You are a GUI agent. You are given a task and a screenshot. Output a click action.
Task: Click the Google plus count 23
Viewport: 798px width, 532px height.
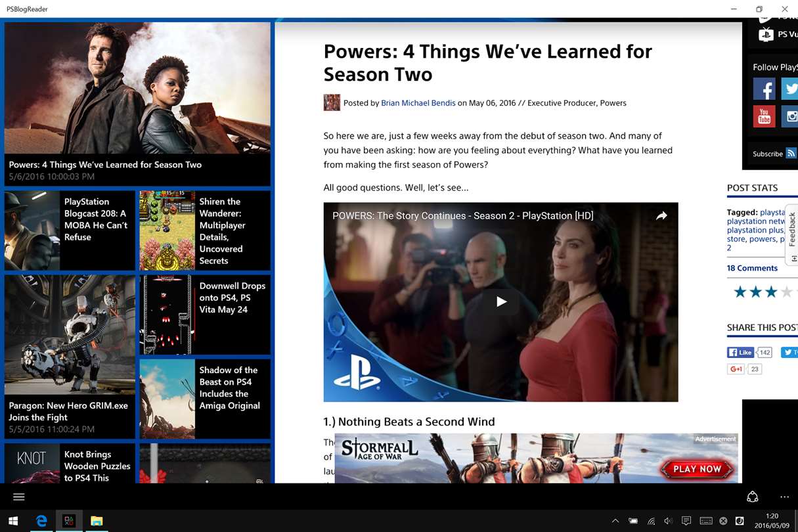pyautogui.click(x=755, y=369)
